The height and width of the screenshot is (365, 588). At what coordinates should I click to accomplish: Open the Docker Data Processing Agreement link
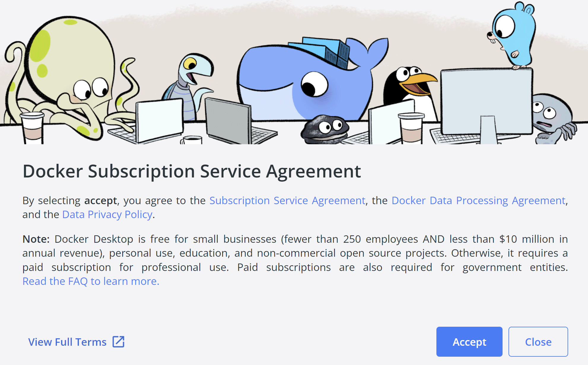coord(478,201)
